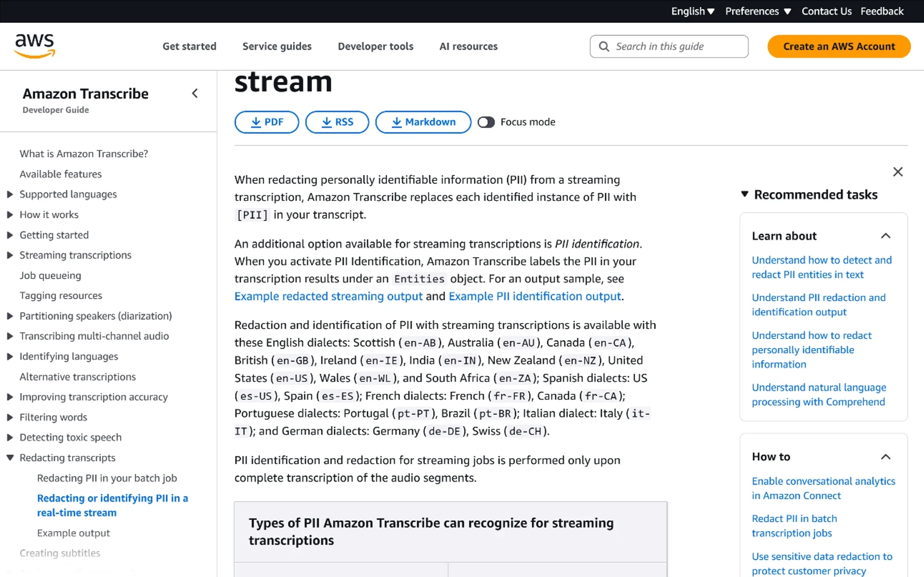Screen dimensions: 924x577
Task: Collapse Redacting transcripts arrow
Action: pyautogui.click(x=10, y=457)
